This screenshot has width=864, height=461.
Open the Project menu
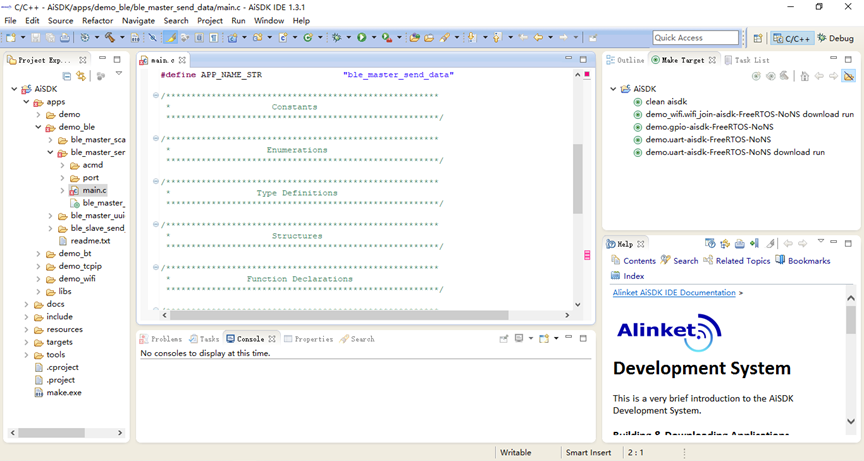pyautogui.click(x=210, y=20)
